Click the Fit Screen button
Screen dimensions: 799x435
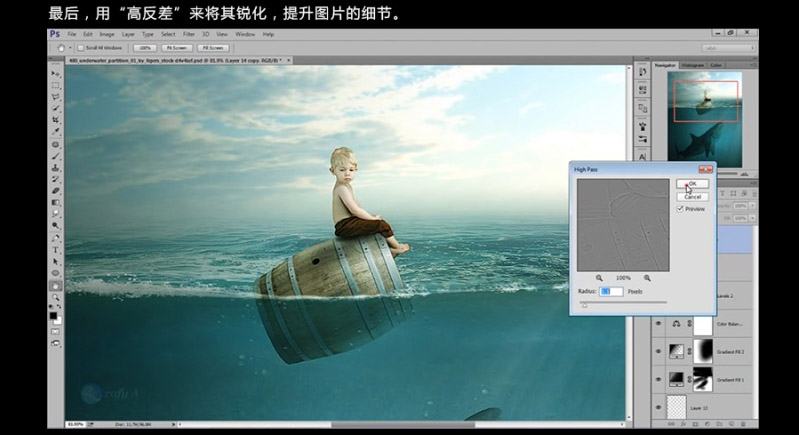tap(177, 48)
